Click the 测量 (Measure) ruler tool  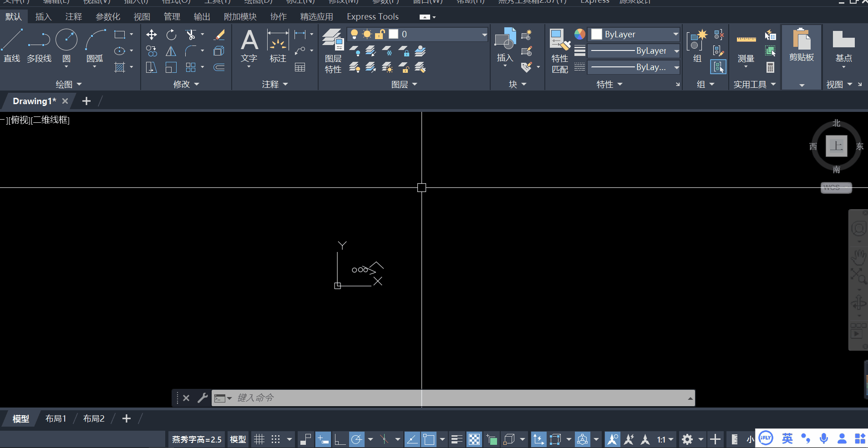746,48
